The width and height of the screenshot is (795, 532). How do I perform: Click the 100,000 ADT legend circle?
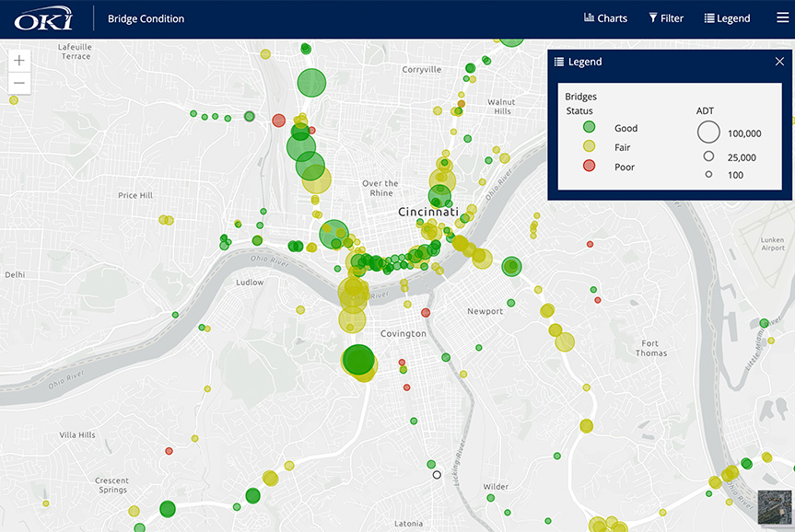click(x=708, y=133)
